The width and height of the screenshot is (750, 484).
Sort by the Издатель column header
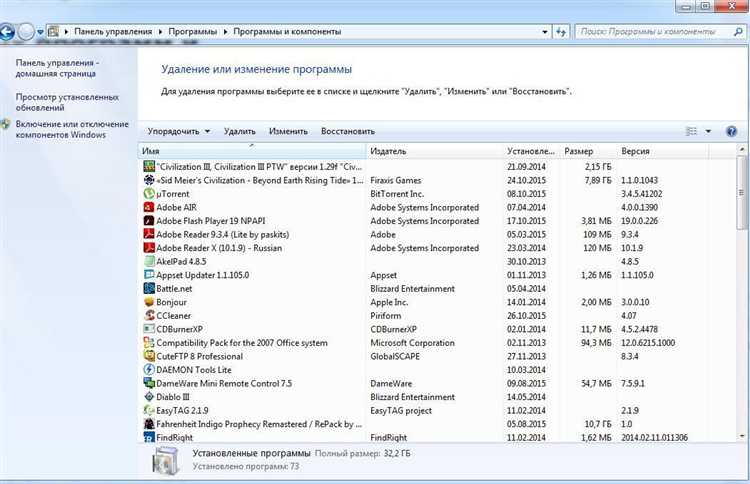click(435, 151)
